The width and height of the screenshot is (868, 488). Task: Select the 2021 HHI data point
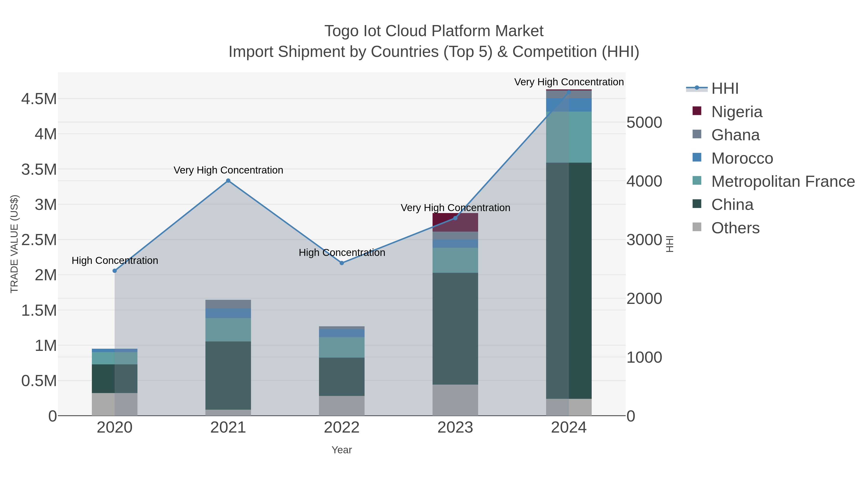(228, 181)
